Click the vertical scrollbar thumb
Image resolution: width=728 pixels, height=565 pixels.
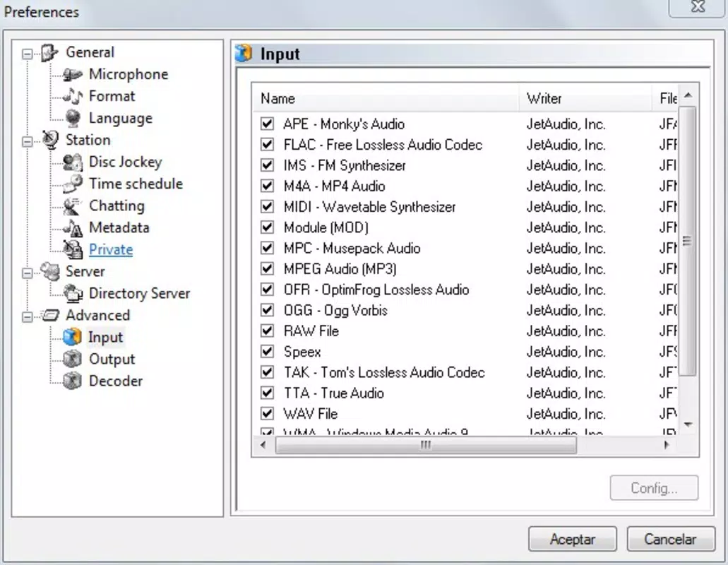coord(688,241)
